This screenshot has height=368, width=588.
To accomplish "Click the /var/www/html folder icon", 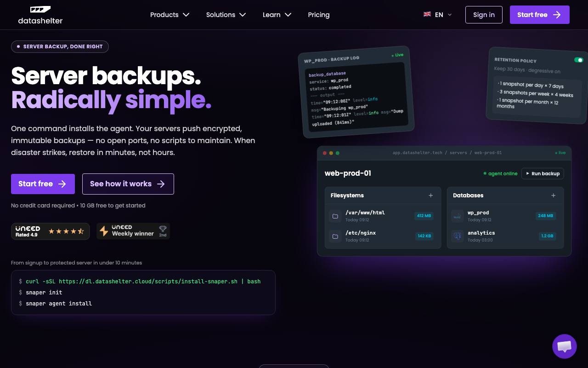I will pyautogui.click(x=335, y=216).
